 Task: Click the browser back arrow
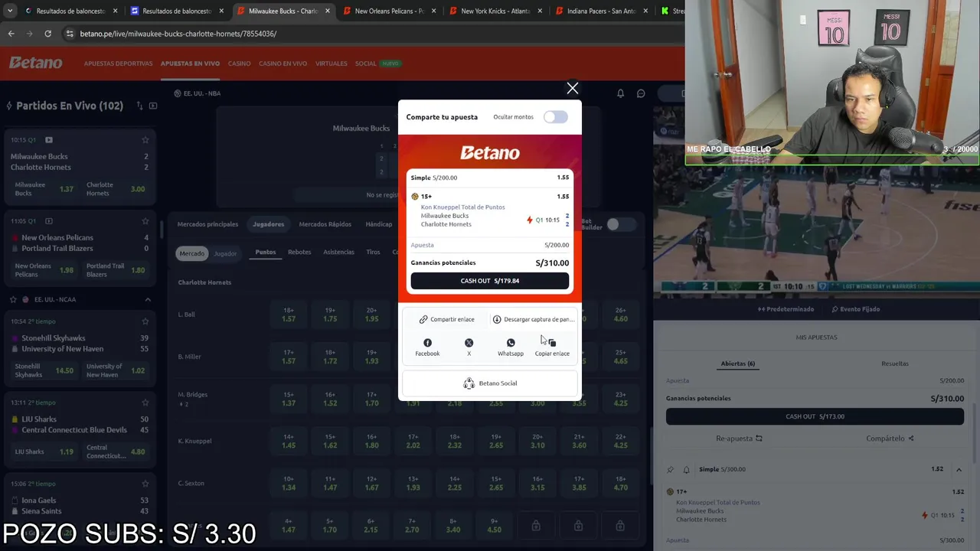point(11,34)
